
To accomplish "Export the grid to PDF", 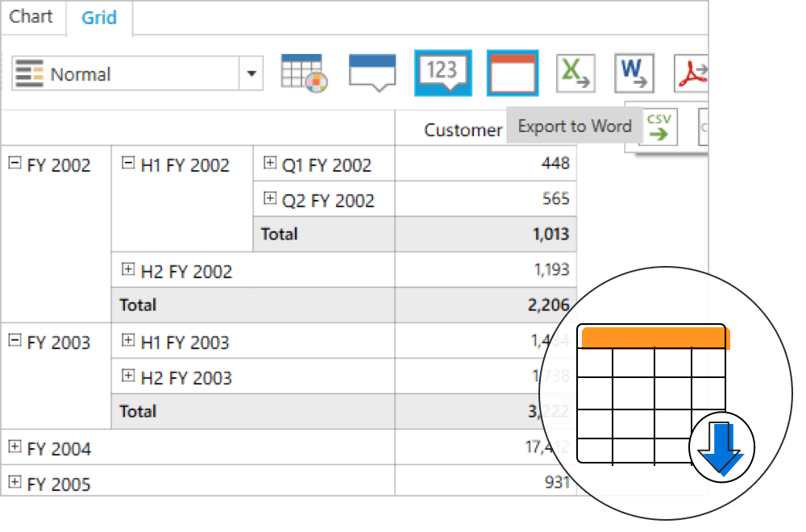I will point(692,73).
